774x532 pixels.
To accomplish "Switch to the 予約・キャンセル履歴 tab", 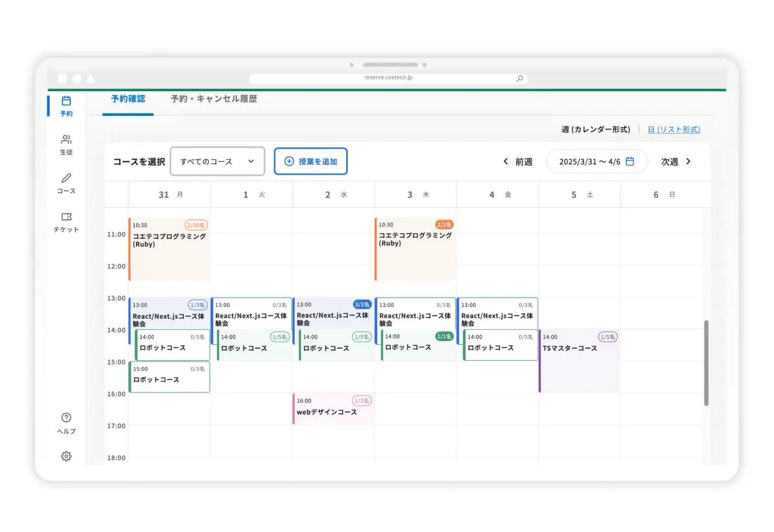I will pos(213,99).
